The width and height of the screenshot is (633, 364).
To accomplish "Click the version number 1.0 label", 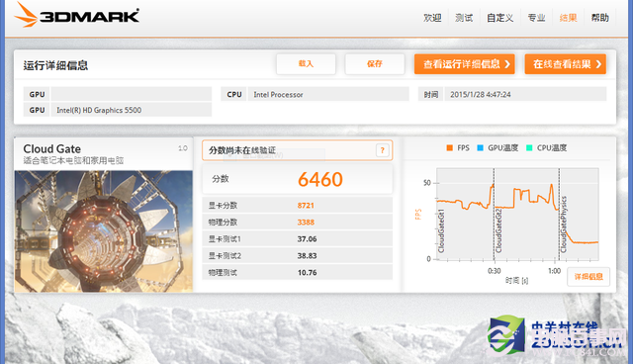I will point(183,148).
